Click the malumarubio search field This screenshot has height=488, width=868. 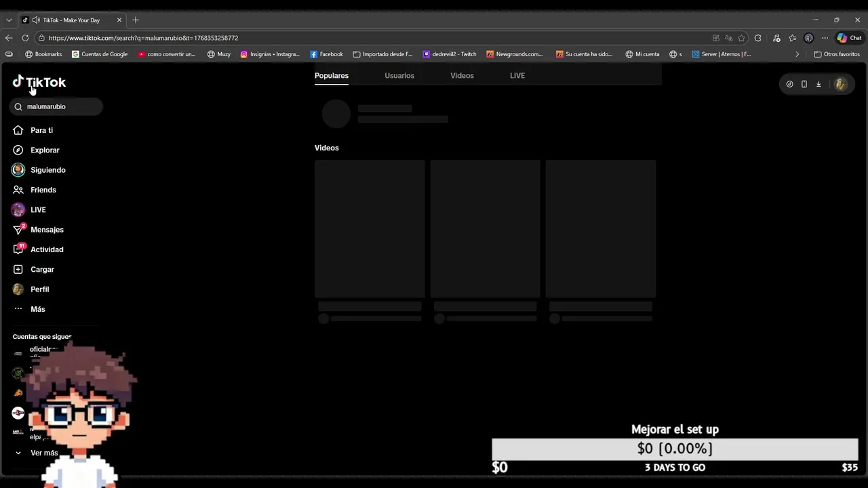pyautogui.click(x=56, y=106)
